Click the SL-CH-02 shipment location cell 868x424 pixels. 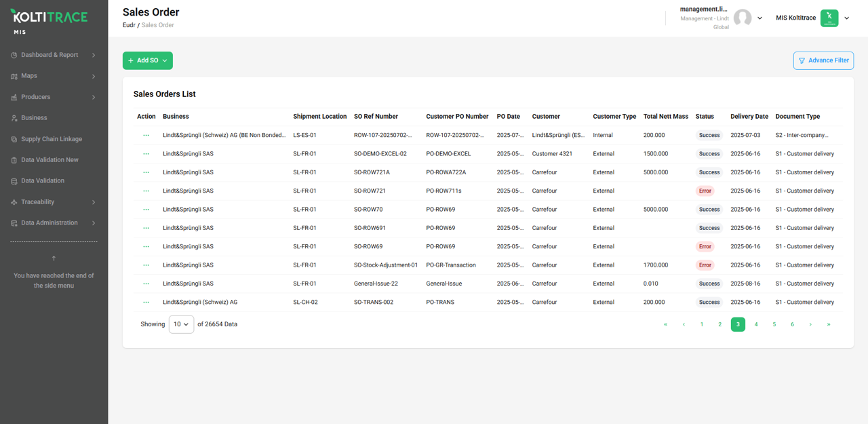tap(305, 302)
